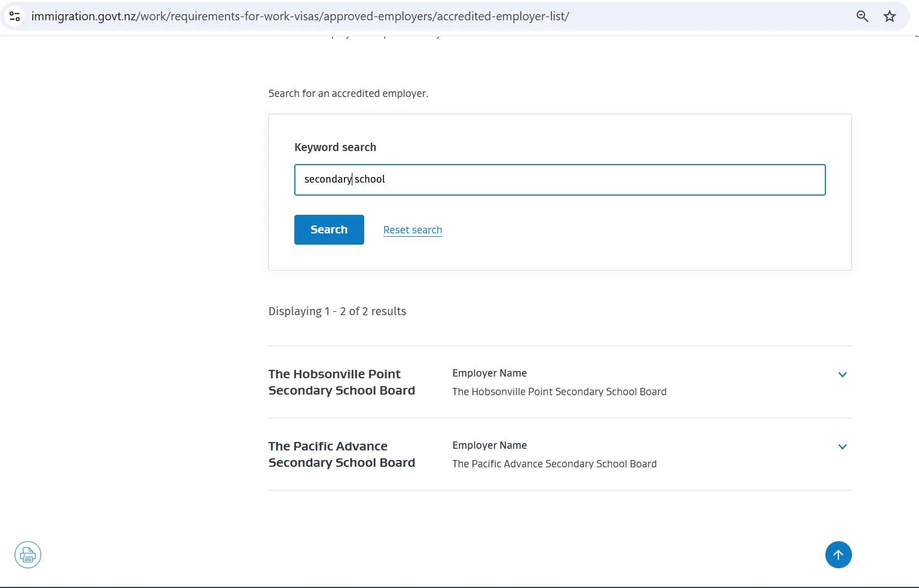Click the Keyword search label
This screenshot has width=919, height=588.
(x=335, y=147)
